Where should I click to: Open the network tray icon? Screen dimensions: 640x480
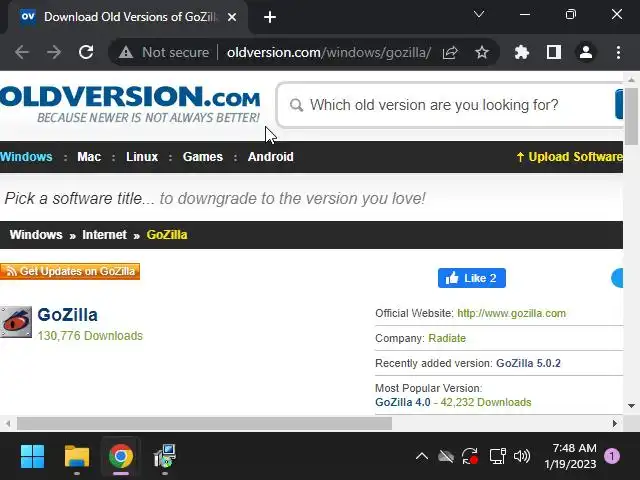[x=498, y=456]
